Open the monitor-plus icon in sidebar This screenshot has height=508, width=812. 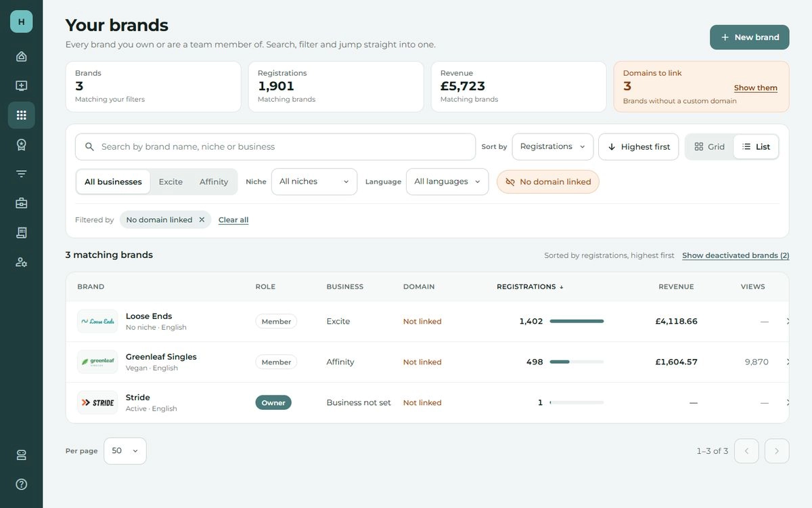21,86
